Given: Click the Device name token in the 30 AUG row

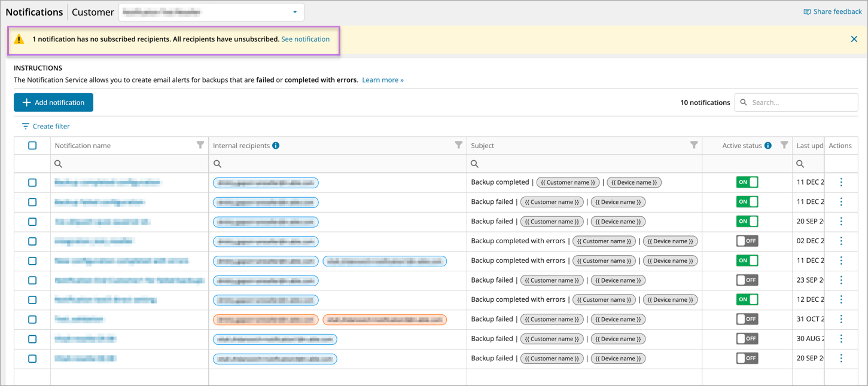Looking at the screenshot, I should (x=618, y=339).
